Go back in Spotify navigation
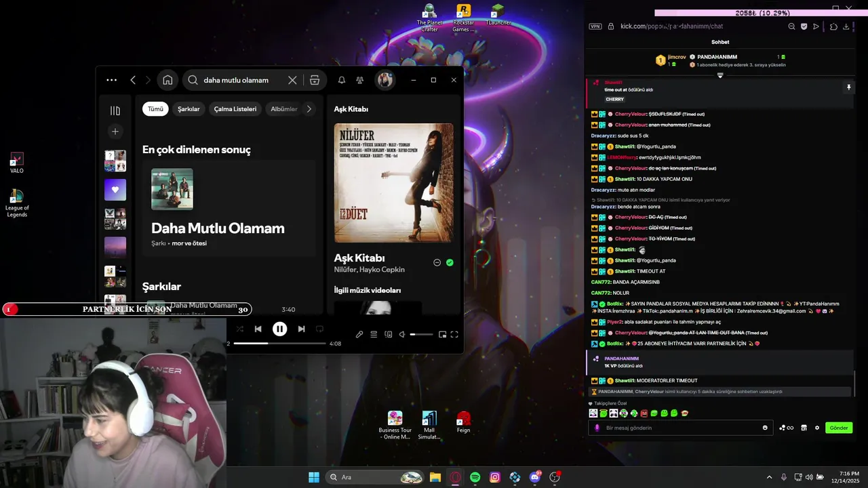This screenshot has height=488, width=868. click(x=133, y=80)
